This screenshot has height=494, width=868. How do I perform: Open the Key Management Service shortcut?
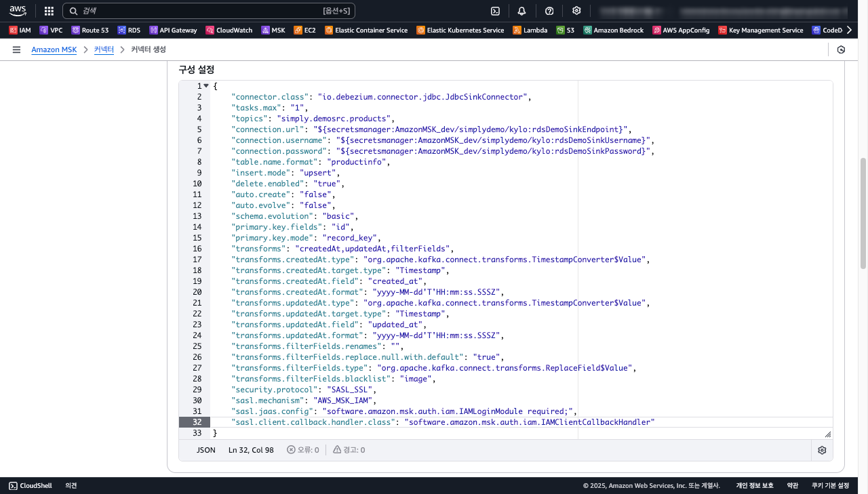[760, 30]
